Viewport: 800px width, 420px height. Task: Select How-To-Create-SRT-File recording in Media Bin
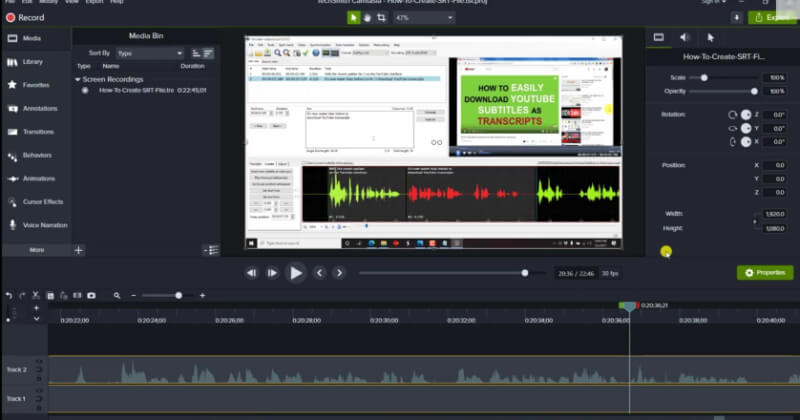pos(146,90)
